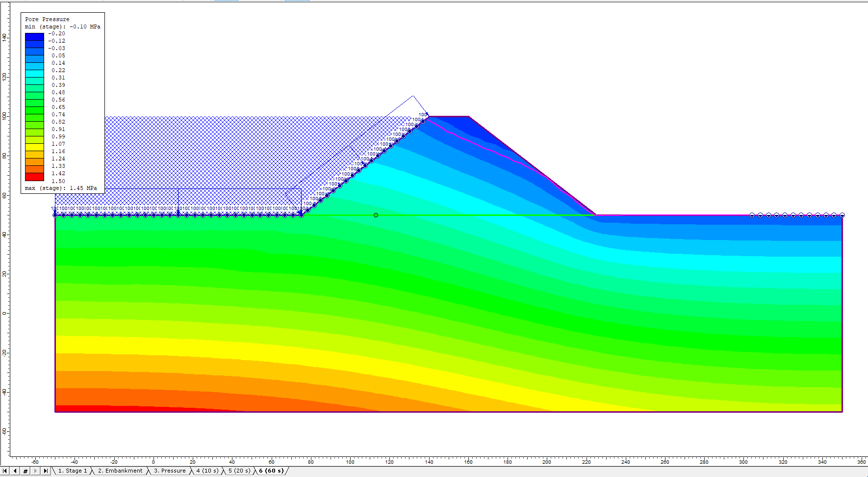Select the green circle marker on the horizontal line
This screenshot has height=477, width=868.
(x=376, y=215)
